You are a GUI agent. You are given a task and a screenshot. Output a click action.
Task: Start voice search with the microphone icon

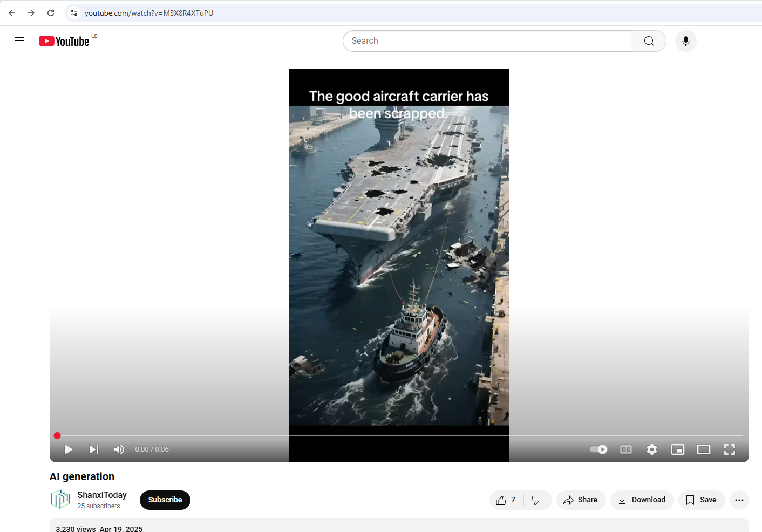pos(685,41)
